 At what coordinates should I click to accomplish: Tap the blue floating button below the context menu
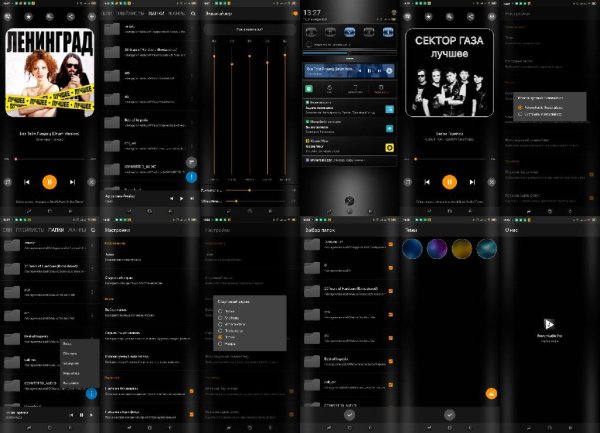point(91,394)
